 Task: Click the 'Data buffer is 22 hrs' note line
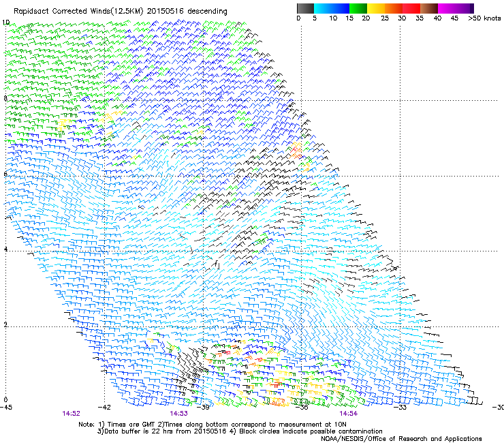click(240, 431)
